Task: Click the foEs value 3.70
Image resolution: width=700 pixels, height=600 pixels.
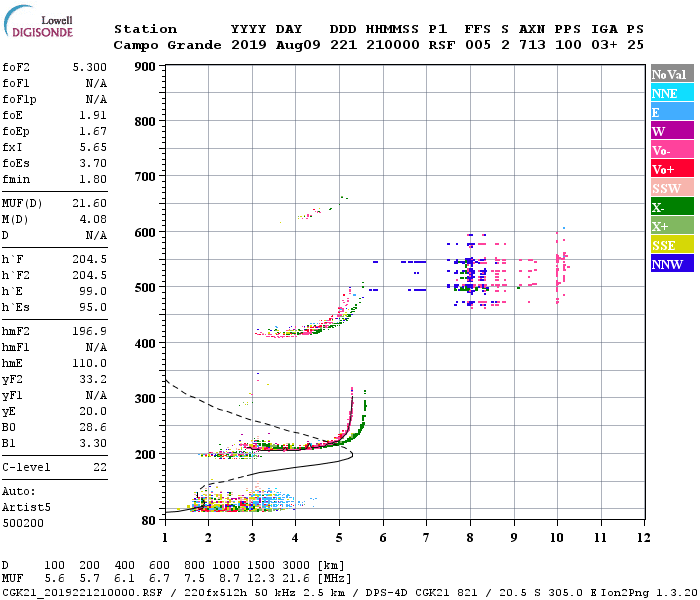Action: 93,163
